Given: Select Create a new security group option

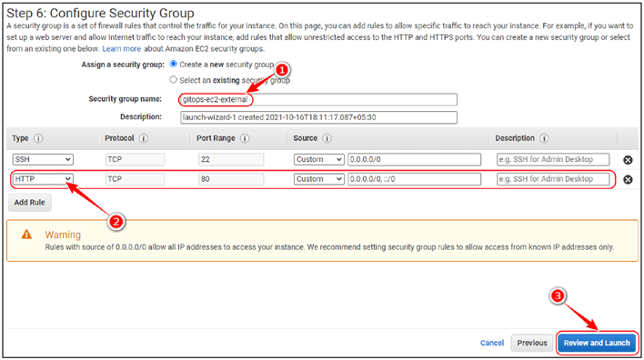Looking at the screenshot, I should 174,64.
